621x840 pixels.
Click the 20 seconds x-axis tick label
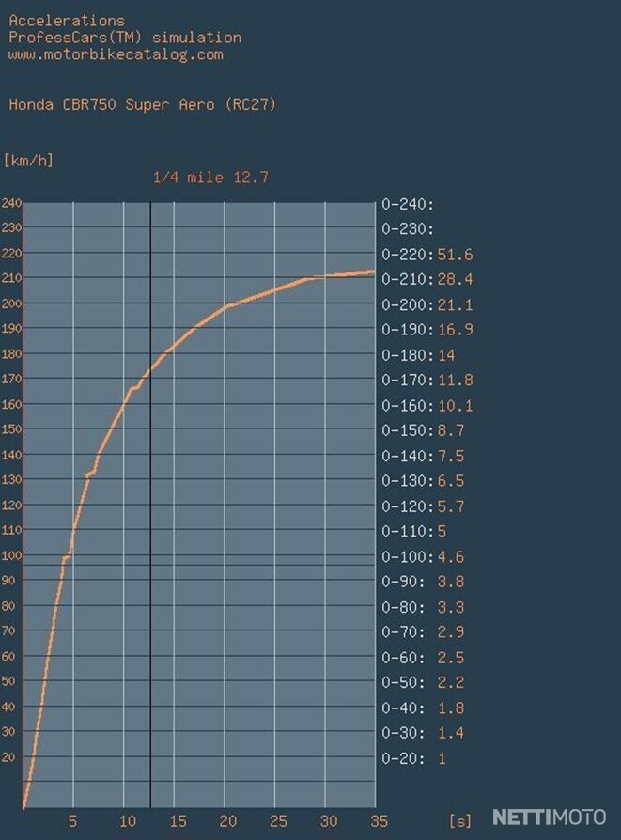tap(224, 820)
